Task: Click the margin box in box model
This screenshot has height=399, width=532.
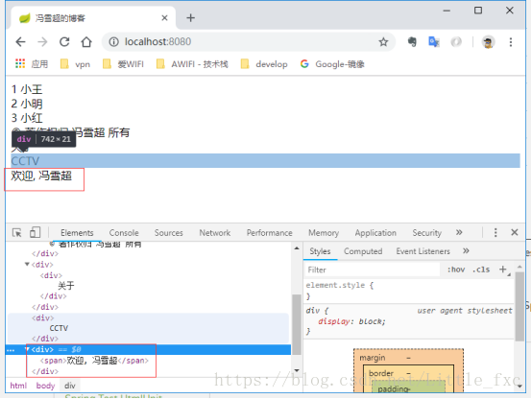Action: (373, 358)
